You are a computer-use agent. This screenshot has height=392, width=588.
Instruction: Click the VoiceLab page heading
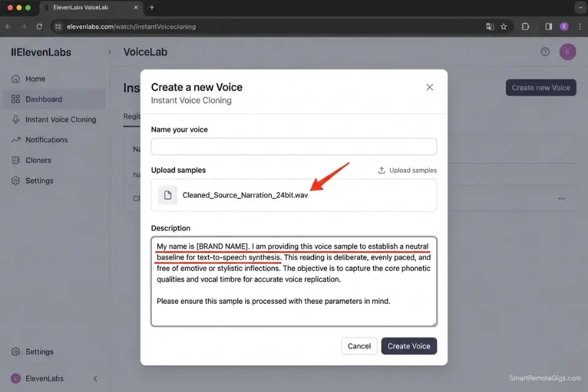click(x=146, y=52)
